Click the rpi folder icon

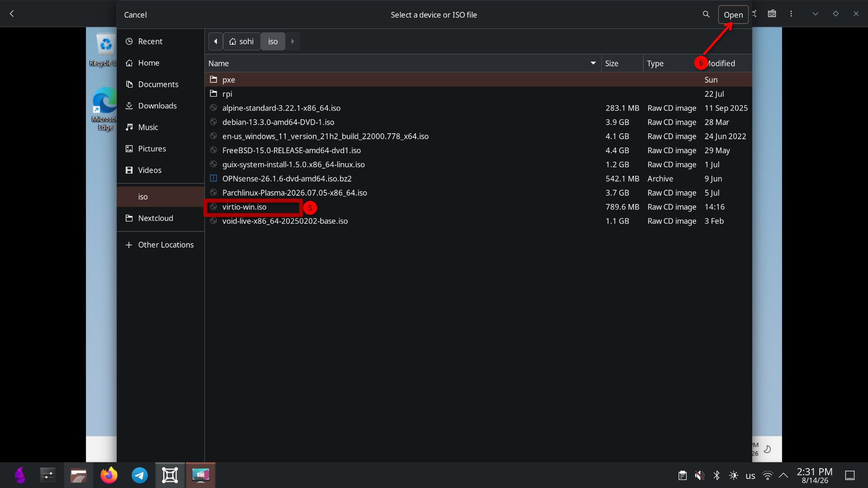213,93
